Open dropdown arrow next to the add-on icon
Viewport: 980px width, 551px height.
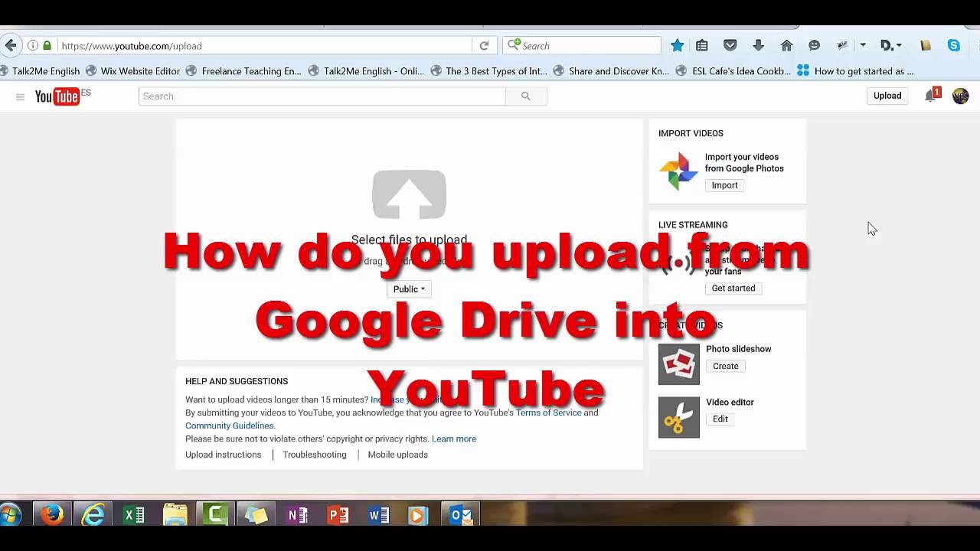tap(863, 46)
